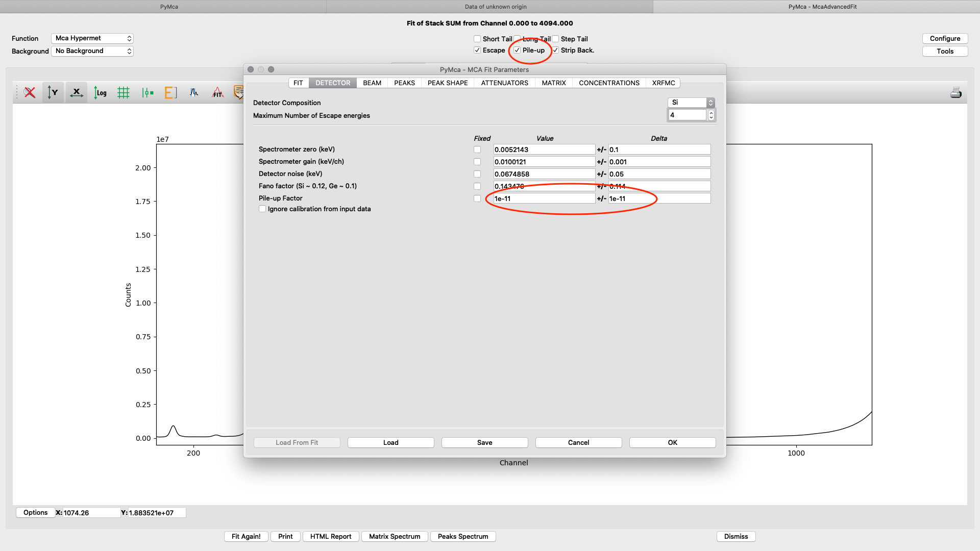The width and height of the screenshot is (980, 551).
Task: Click the X coordinate readout field
Action: pyautogui.click(x=91, y=513)
